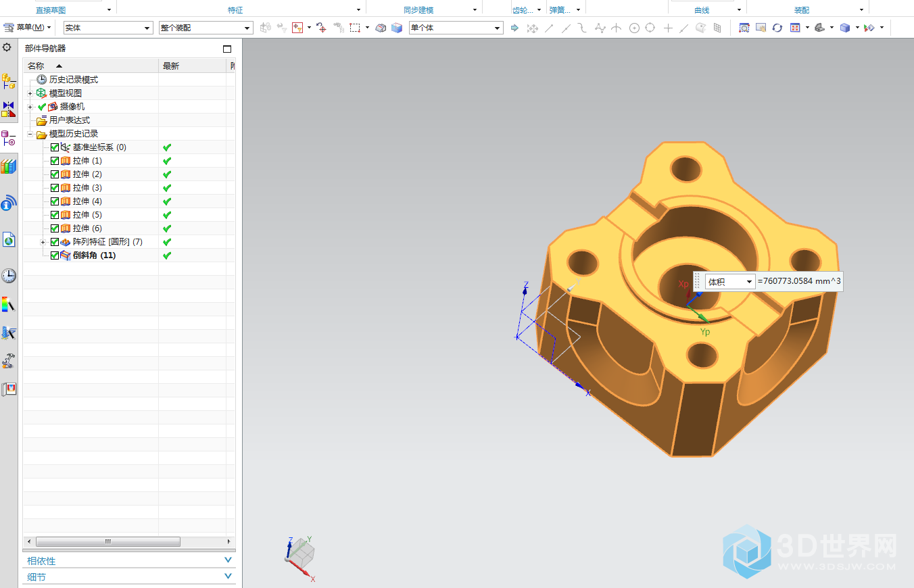Screen dimensions: 914x588
Task: Select the Arc Center snap icon
Action: tap(634, 28)
